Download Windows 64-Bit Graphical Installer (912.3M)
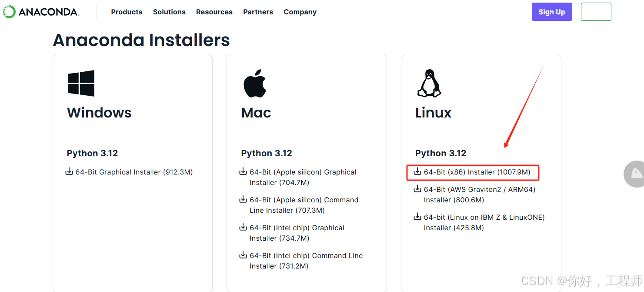The height and width of the screenshot is (292, 644). point(134,172)
